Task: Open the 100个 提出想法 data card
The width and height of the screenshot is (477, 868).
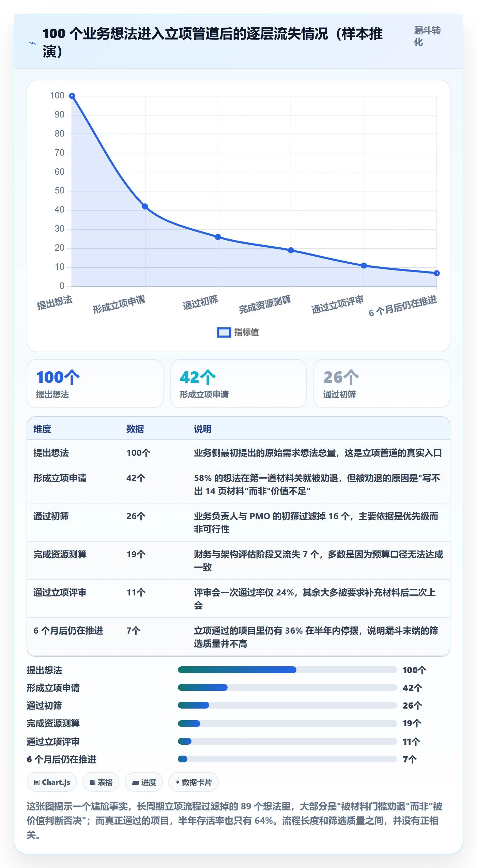Action: click(95, 384)
